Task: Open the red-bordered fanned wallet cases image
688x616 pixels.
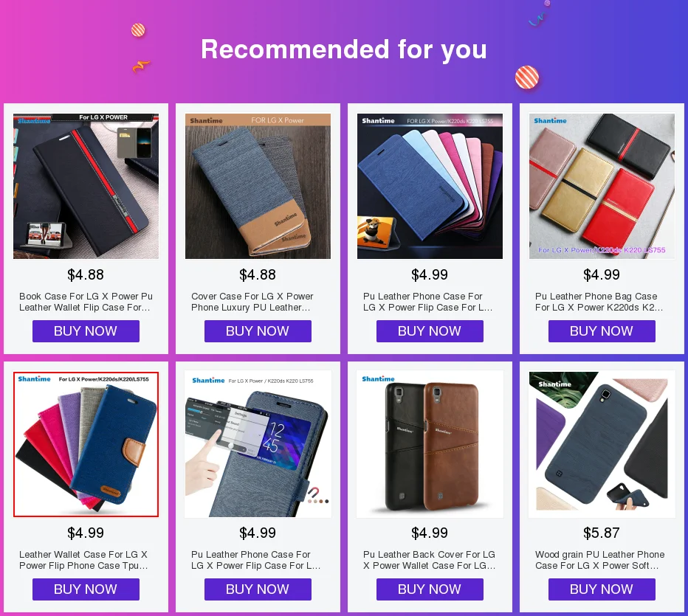Action: 86,444
